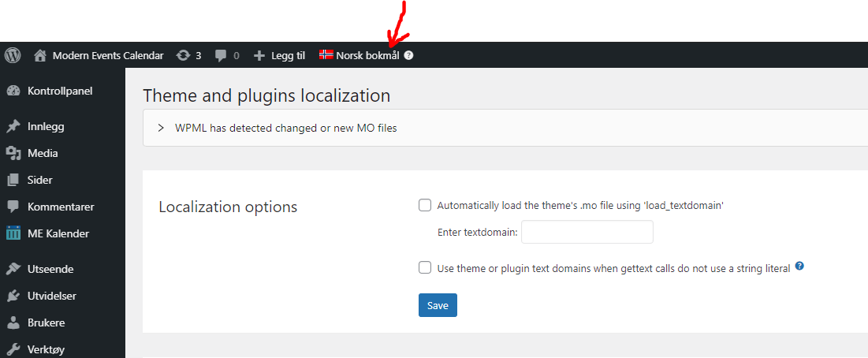Enable use theme or plugin text domains checkbox
Viewport: 868px width, 358px height.
pyautogui.click(x=425, y=268)
